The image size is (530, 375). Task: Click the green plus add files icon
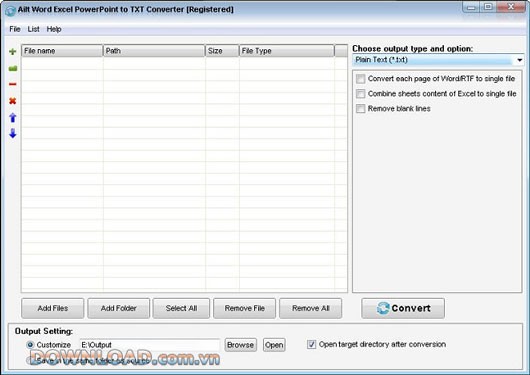(13, 51)
